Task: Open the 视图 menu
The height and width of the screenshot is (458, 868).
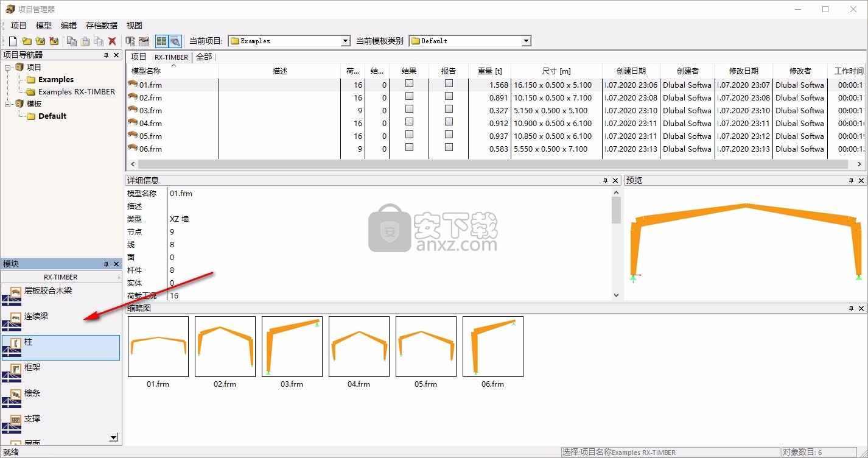Action: point(134,26)
